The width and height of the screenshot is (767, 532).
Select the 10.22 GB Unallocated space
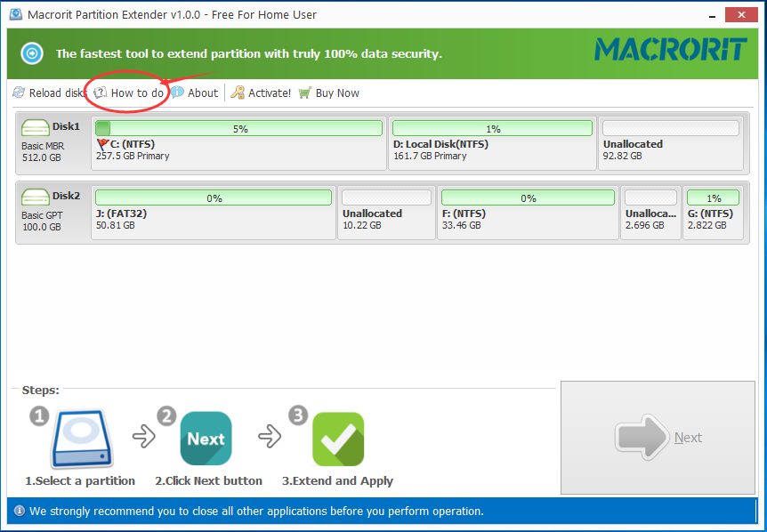pos(386,212)
